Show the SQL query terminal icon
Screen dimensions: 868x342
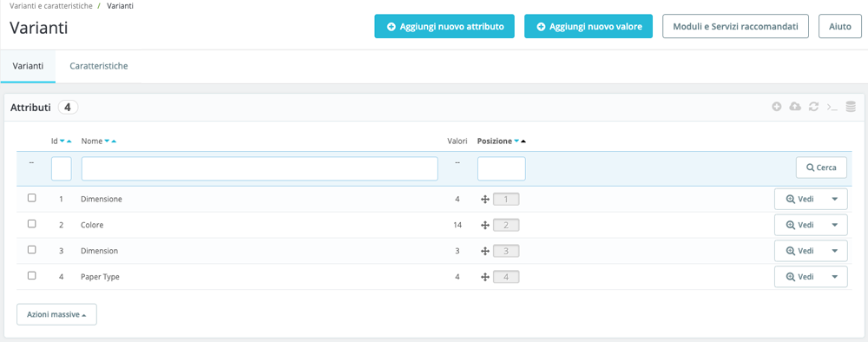[x=832, y=107]
